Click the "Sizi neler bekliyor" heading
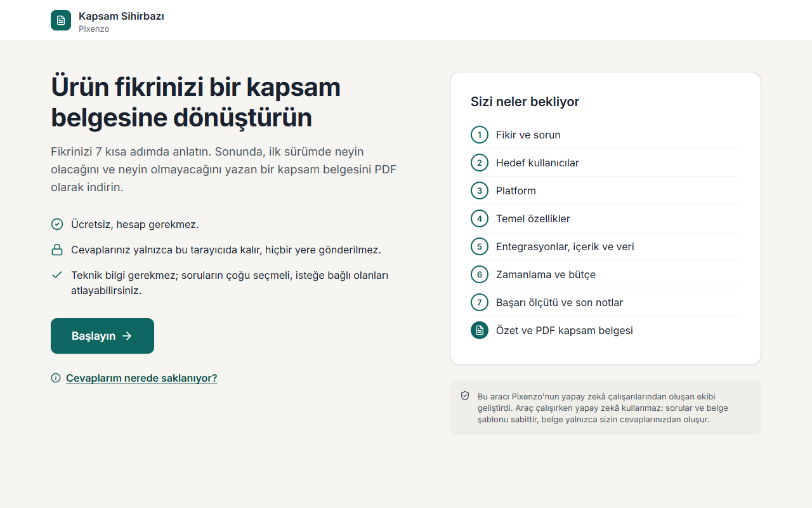The image size is (812, 508). click(525, 102)
